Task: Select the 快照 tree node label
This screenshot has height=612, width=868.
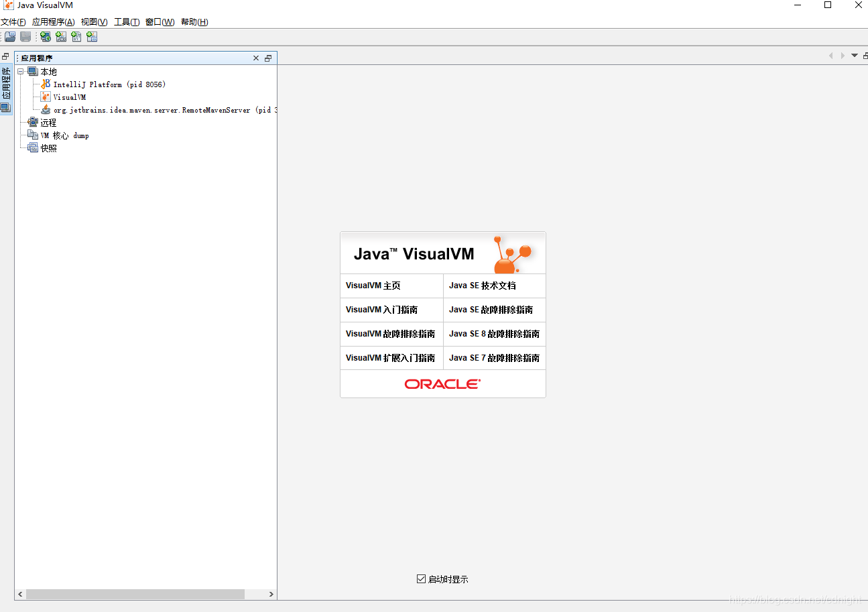Action: click(x=48, y=148)
